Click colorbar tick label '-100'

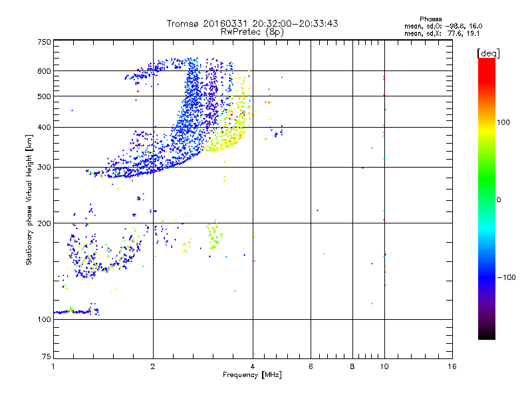pyautogui.click(x=507, y=277)
